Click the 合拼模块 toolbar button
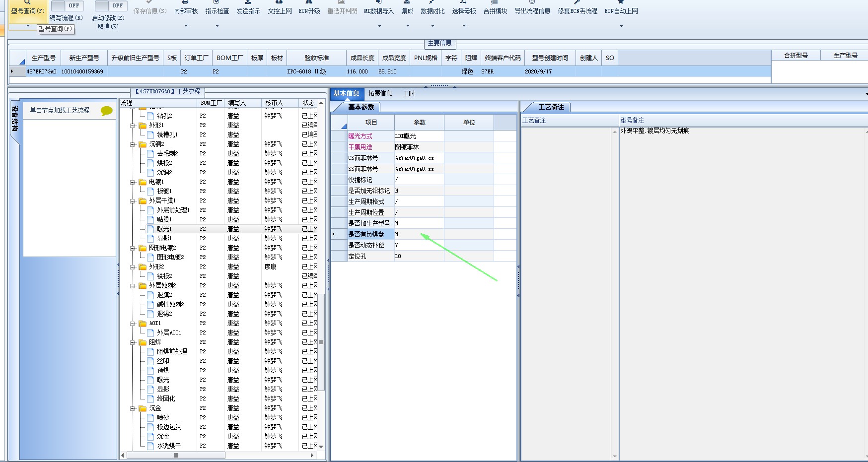 (x=495, y=8)
